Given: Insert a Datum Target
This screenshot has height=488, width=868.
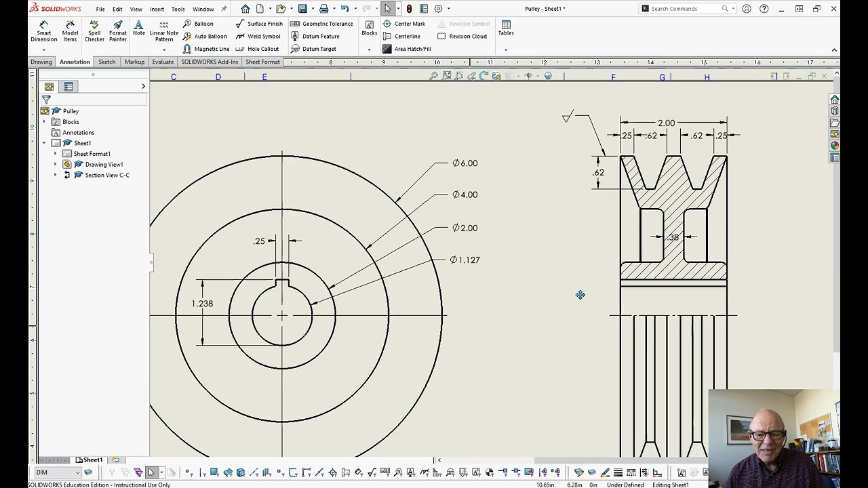Looking at the screenshot, I should [x=313, y=49].
